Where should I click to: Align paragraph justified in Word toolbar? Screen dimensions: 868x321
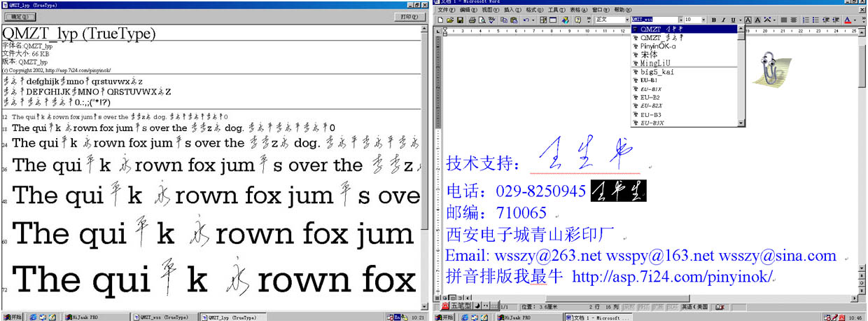pos(784,20)
